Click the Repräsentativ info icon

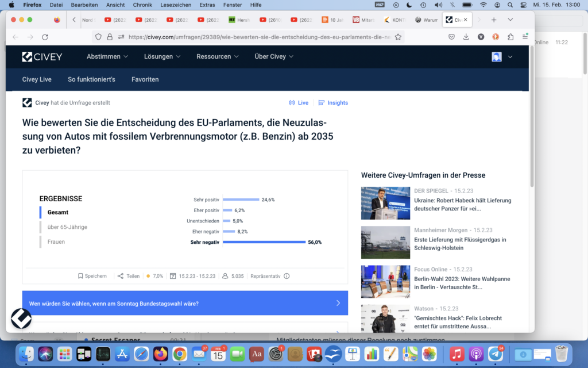coord(287,276)
